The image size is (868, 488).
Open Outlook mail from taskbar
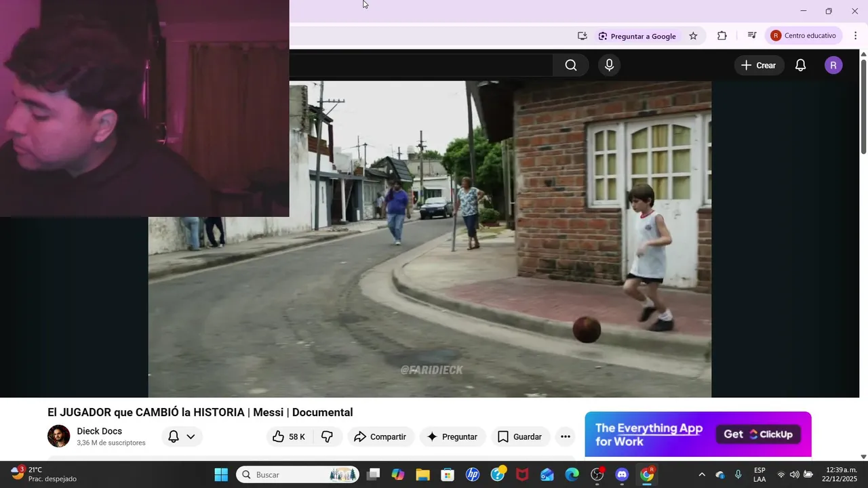coord(547,474)
